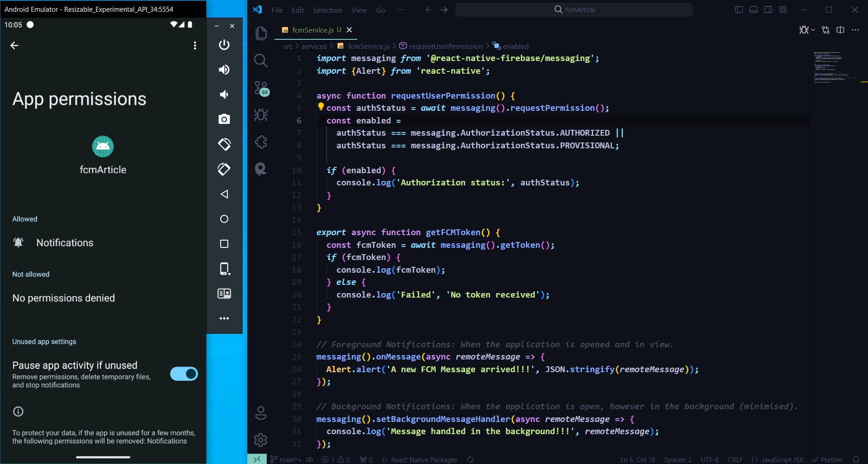Open the debug run dropdown arrow
868x464 pixels.
tap(813, 30)
